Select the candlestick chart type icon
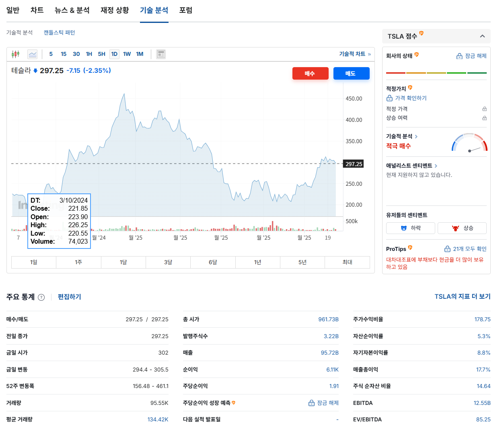The height and width of the screenshot is (425, 504). [16, 53]
